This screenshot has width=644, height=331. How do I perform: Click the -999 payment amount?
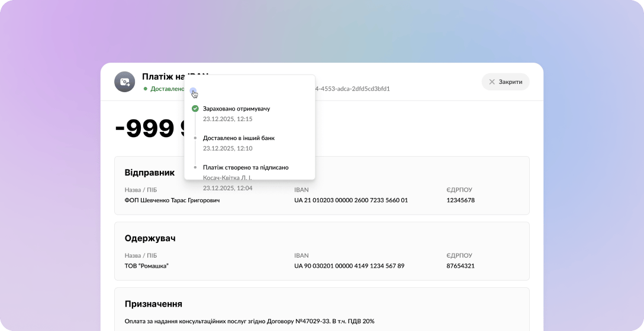[150, 128]
